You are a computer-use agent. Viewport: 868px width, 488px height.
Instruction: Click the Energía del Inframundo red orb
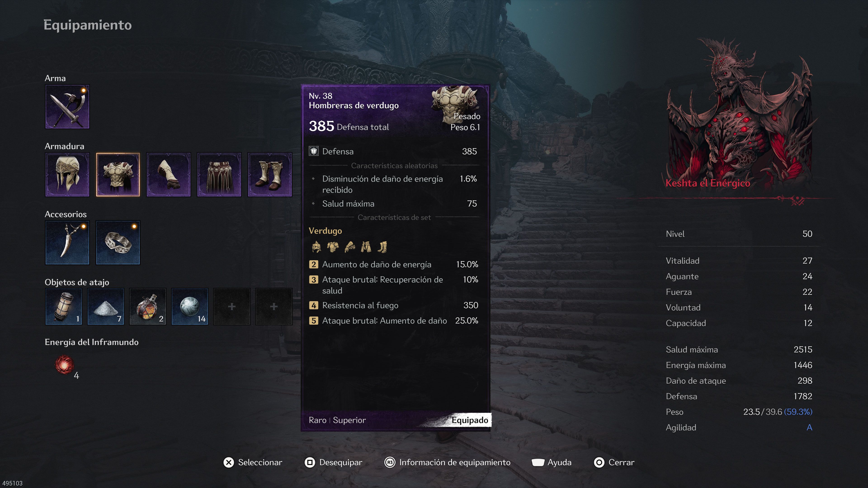coord(65,365)
